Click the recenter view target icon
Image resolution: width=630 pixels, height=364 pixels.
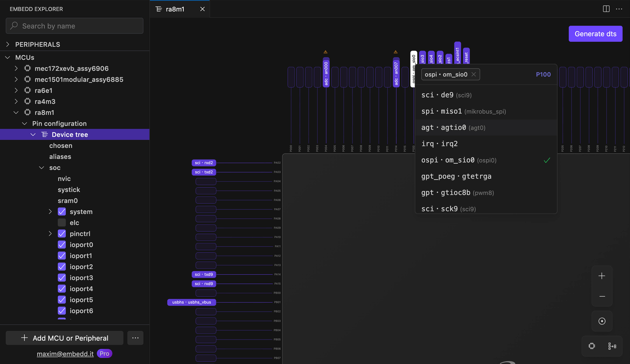click(602, 321)
